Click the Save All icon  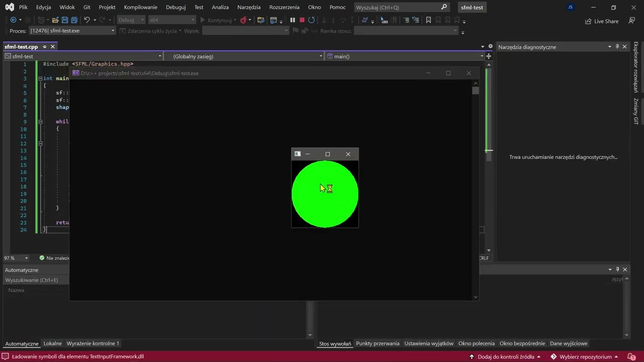74,20
